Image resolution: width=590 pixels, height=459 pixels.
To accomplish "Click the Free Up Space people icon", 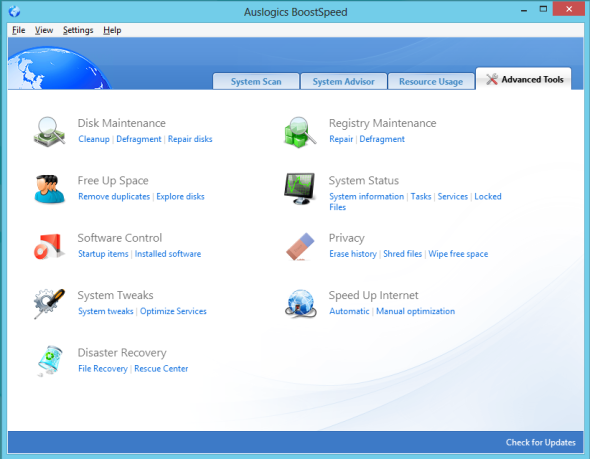I will point(49,189).
